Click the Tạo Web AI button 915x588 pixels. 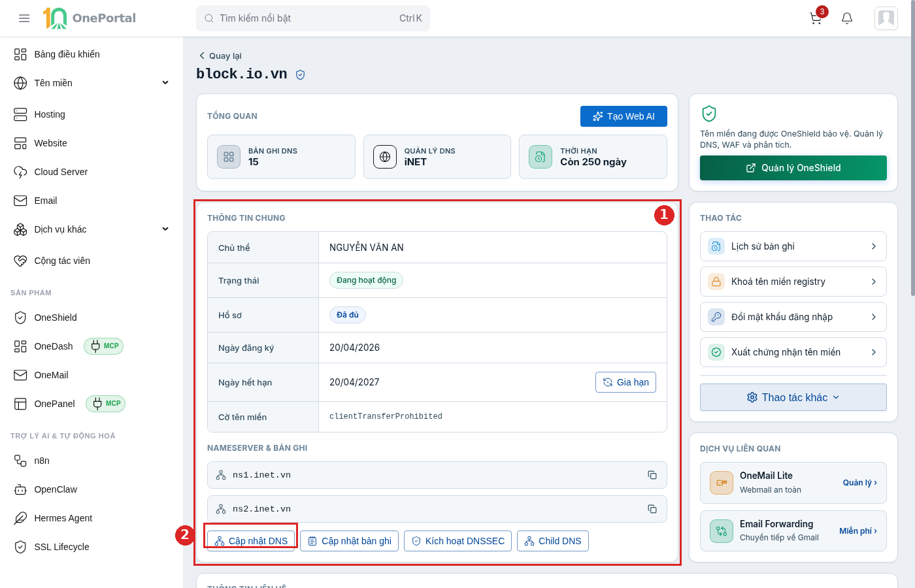[624, 116]
